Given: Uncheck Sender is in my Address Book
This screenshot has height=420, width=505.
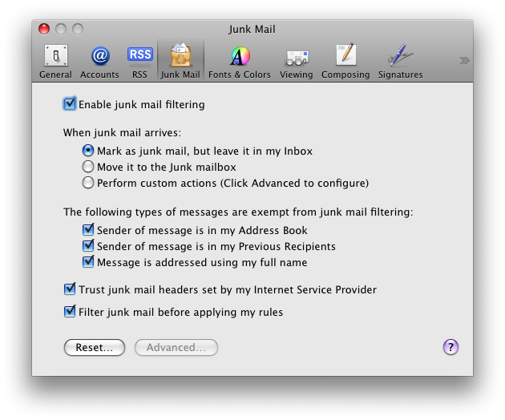Looking at the screenshot, I should 88,230.
